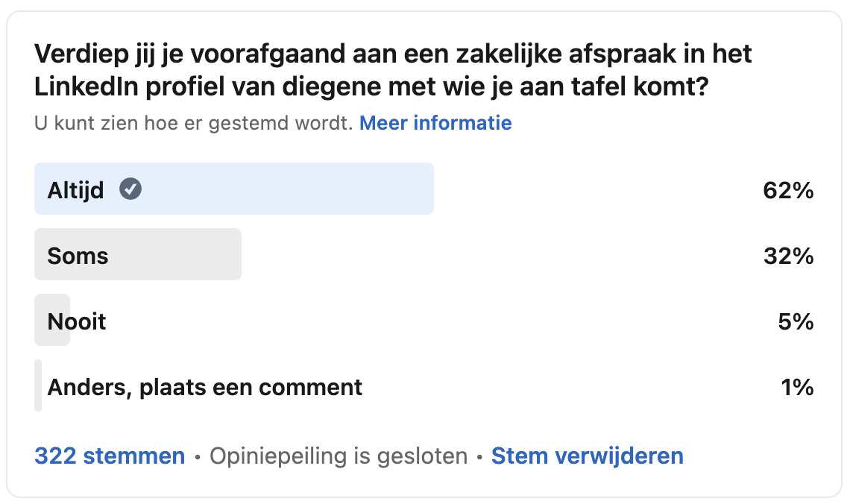Open the Meer informatie link
This screenshot has width=853, height=504.
435,123
